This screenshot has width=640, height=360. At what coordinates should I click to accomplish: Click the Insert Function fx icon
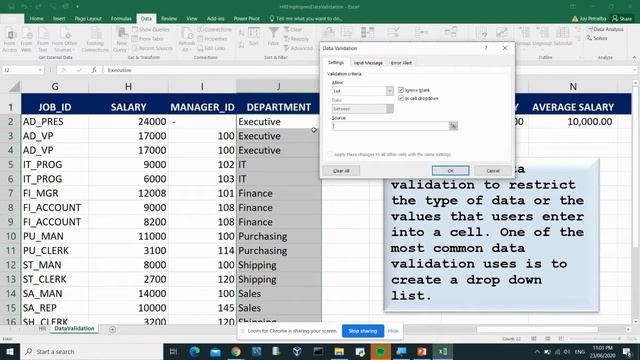tap(94, 70)
